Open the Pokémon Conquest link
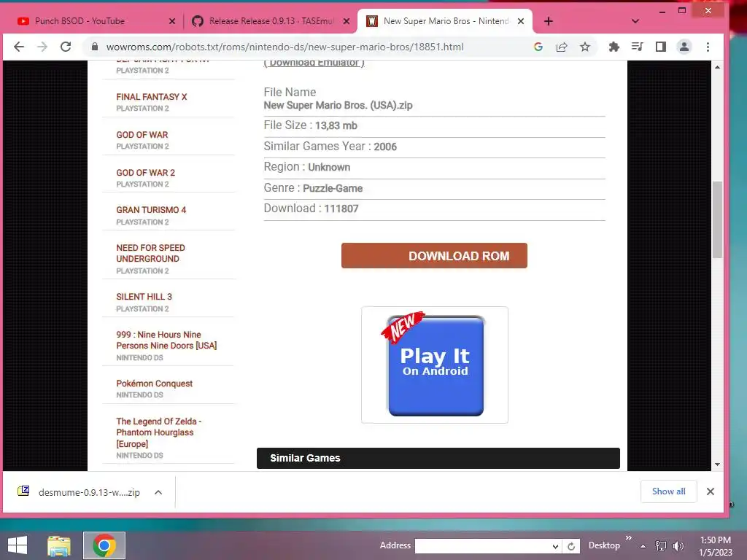The height and width of the screenshot is (560, 747). point(155,384)
